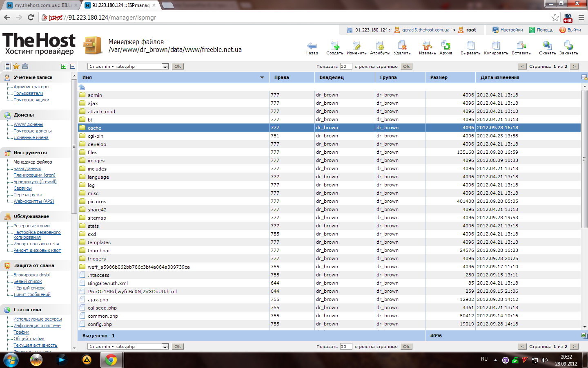Image resolution: width=588 pixels, height=368 pixels.
Task: Open the top 'admin - rate.php' dropdown
Action: [x=165, y=67]
